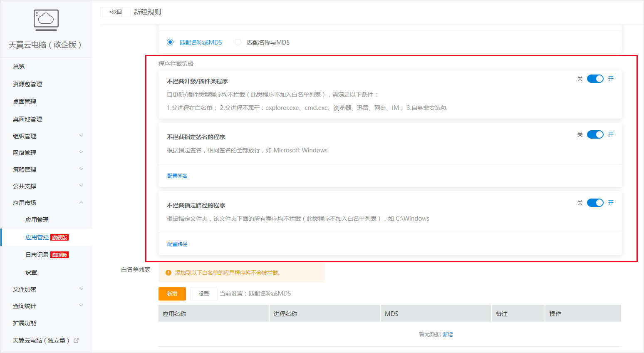Click the 旗舰版 badge next to 日志记录
Screen dimensions: 644x353
click(x=59, y=254)
